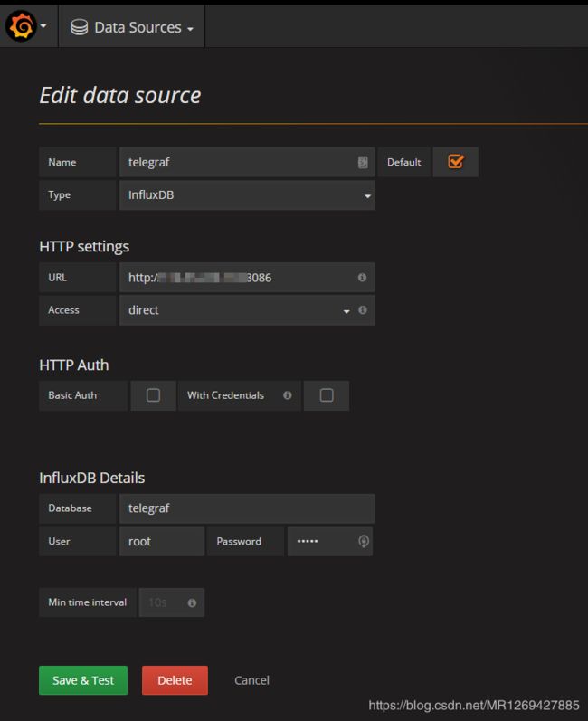Show the Access info tooltip icon
This screenshot has height=721, width=588.
(362, 310)
